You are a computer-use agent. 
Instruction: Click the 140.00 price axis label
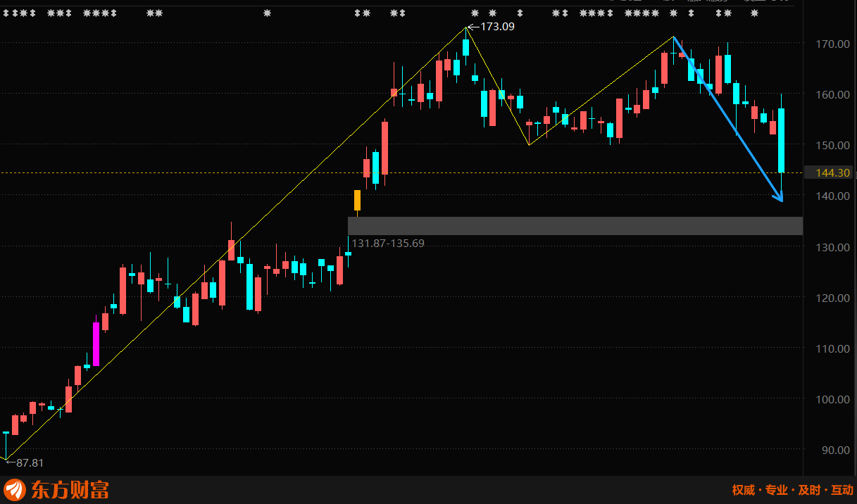tap(833, 196)
